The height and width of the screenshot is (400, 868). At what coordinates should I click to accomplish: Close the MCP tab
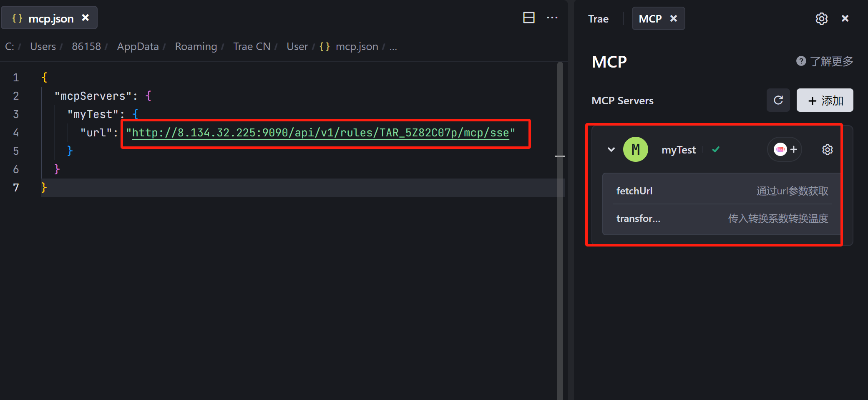tap(673, 19)
